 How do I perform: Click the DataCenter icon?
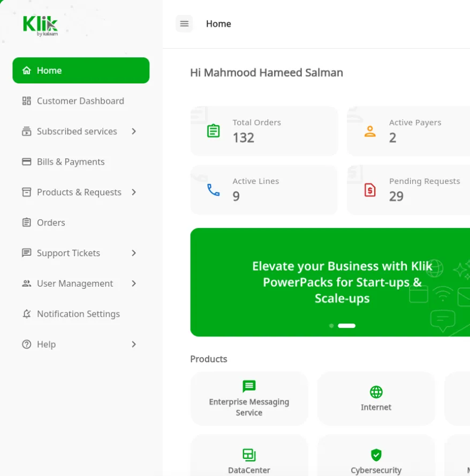(x=249, y=455)
